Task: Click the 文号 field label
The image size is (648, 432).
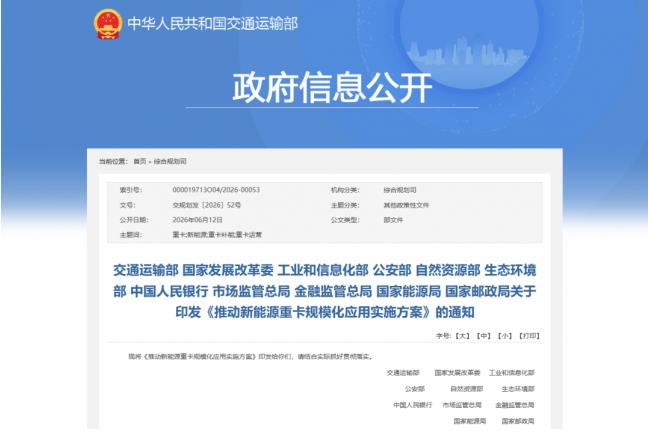Action: [128, 205]
